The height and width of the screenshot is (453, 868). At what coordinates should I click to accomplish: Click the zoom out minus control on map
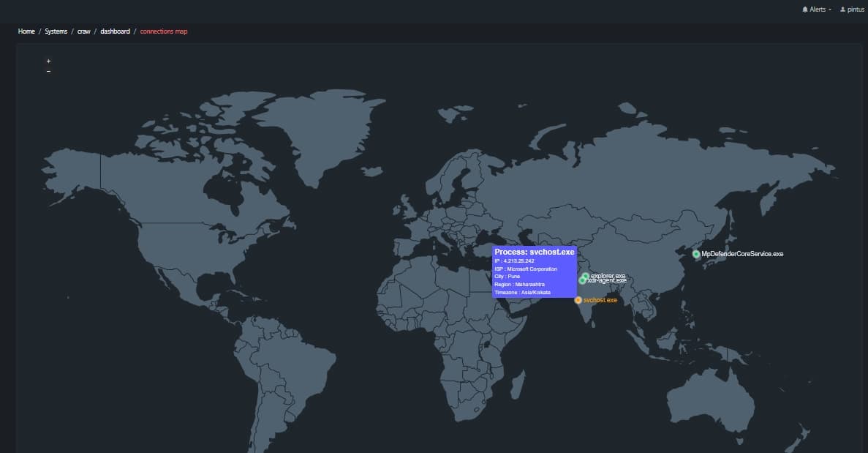click(x=48, y=70)
